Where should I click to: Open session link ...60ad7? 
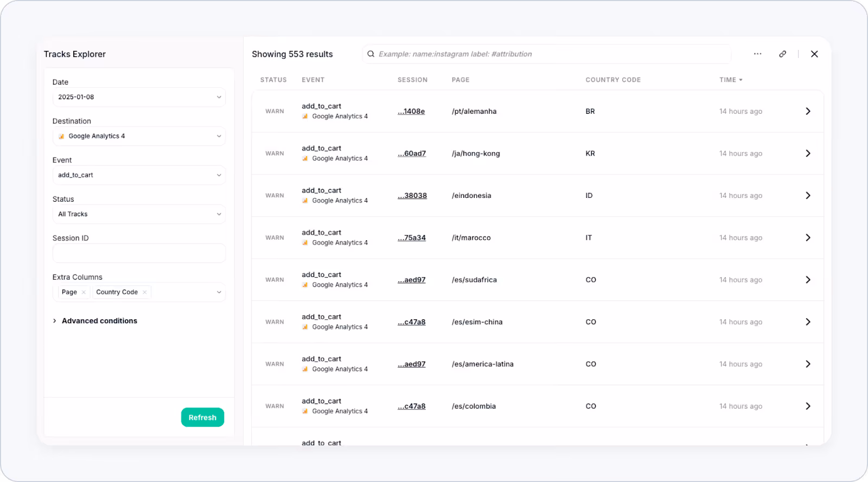click(412, 153)
